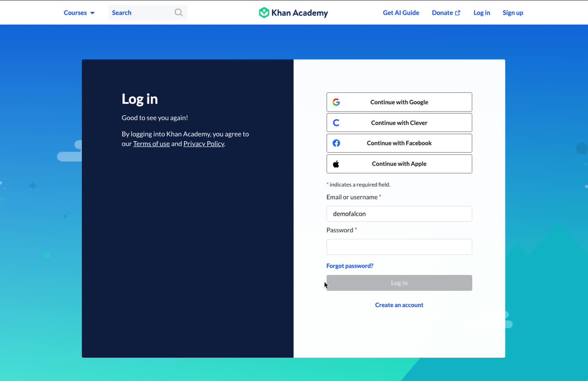Click the empty Password field
The image size is (588, 381).
[x=399, y=247]
